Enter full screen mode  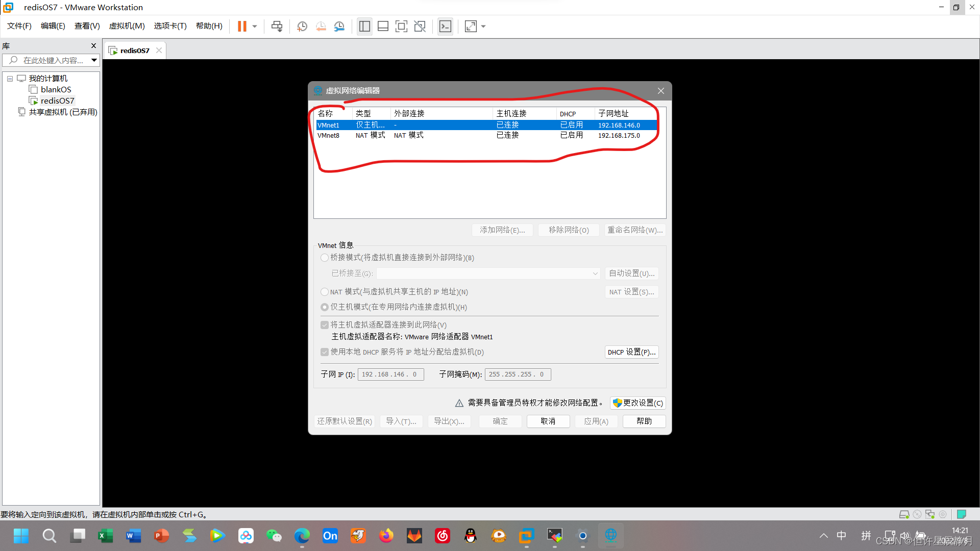pos(401,26)
